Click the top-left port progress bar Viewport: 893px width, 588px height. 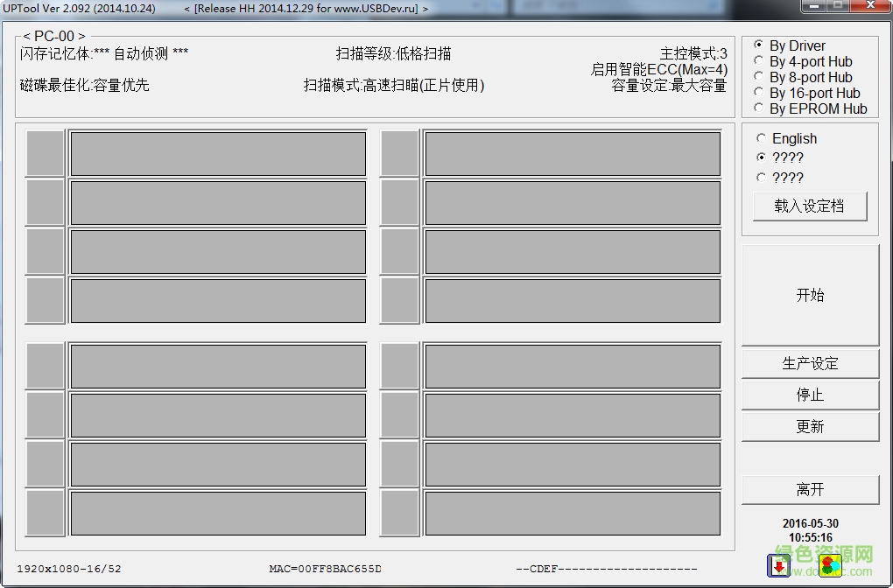coord(217,153)
